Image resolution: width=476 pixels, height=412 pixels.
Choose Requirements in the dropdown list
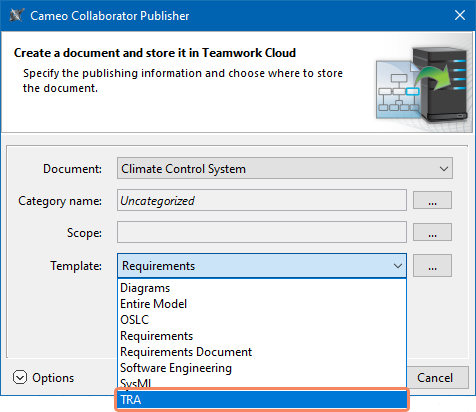262,336
